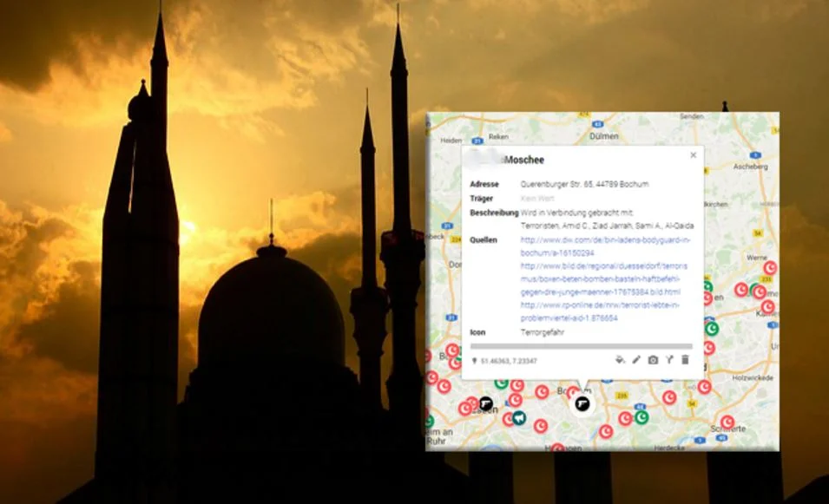Select the green crescent marker beside route 42

[x=641, y=417]
